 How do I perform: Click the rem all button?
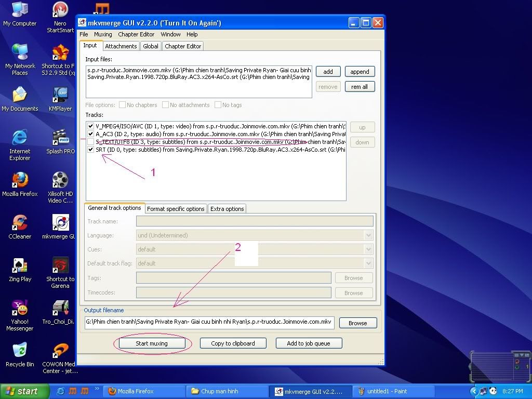(x=360, y=87)
